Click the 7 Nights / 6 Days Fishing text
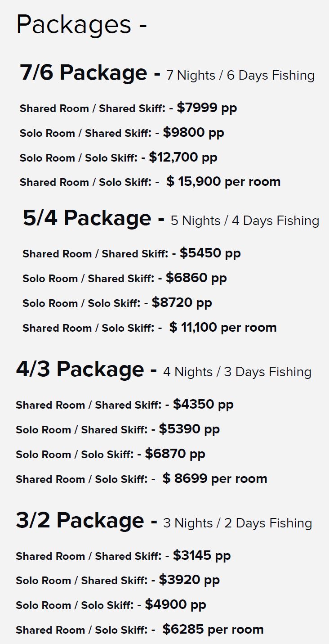329x644 pixels. [240, 75]
